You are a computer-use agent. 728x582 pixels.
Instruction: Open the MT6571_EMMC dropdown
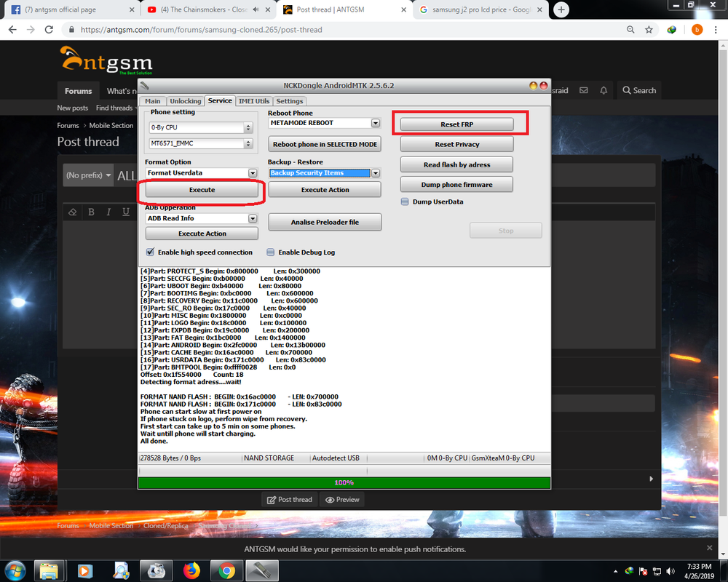(x=201, y=143)
